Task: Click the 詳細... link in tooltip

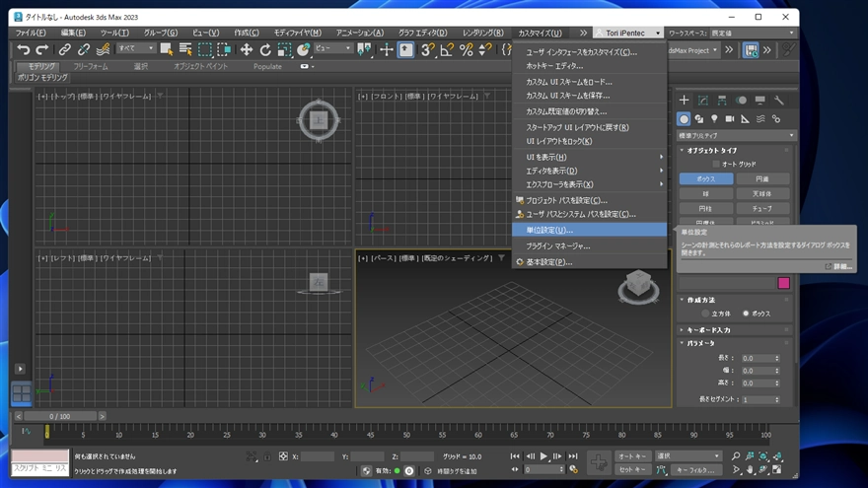Action: pyautogui.click(x=838, y=267)
